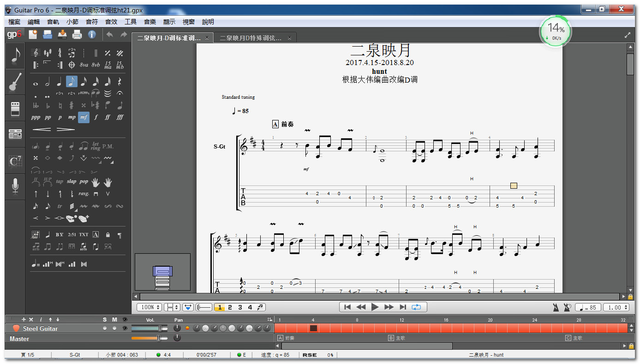Open the 工具 menu

[x=131, y=22]
